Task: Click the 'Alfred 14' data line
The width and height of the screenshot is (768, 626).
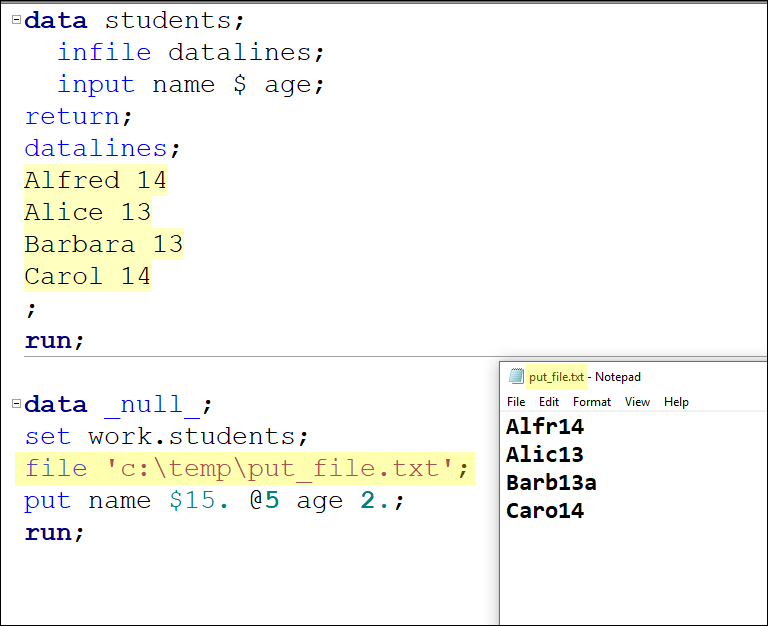Action: 96,180
